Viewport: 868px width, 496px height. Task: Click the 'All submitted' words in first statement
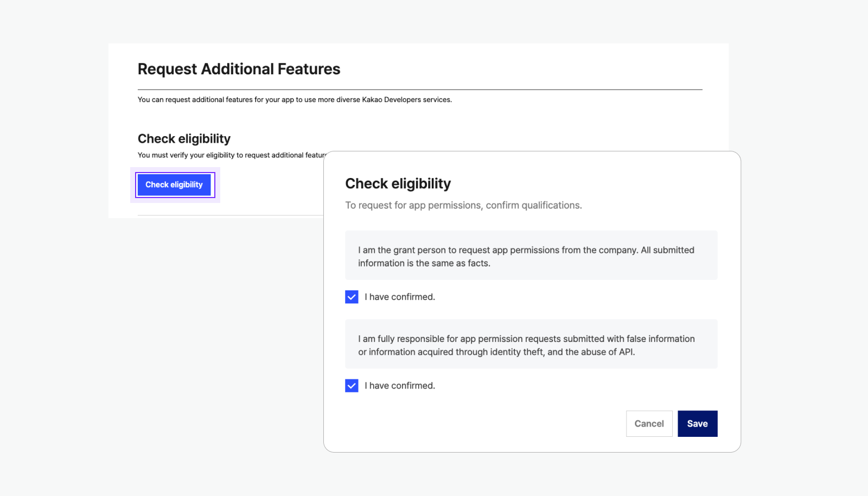pyautogui.click(x=667, y=250)
